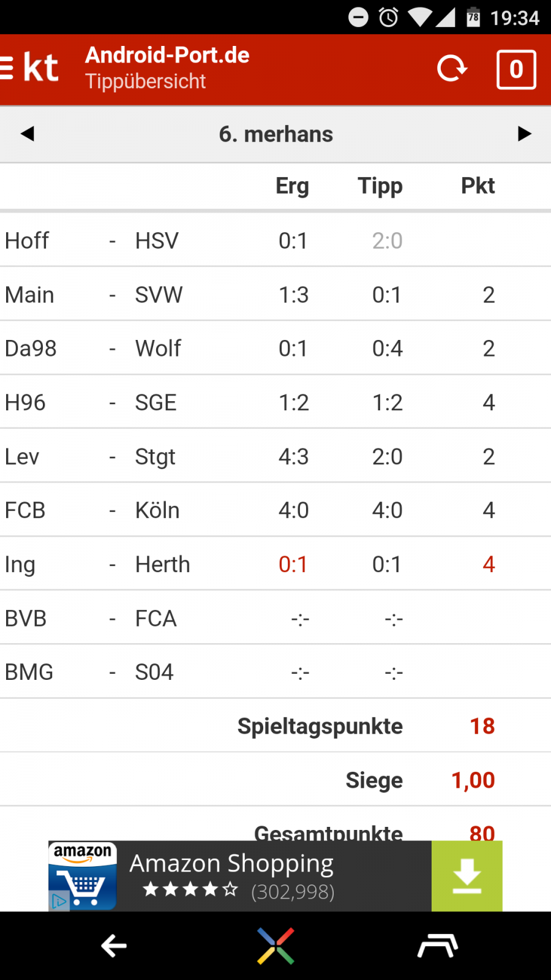Tap the BMG - S04 match row
The image size is (551, 980).
point(275,672)
